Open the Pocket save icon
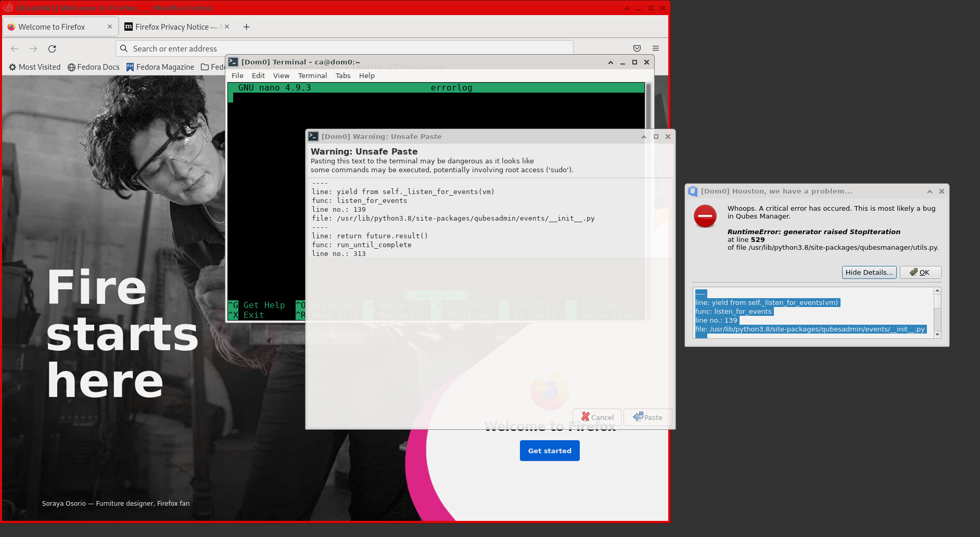Viewport: 980px width, 537px height. click(637, 48)
